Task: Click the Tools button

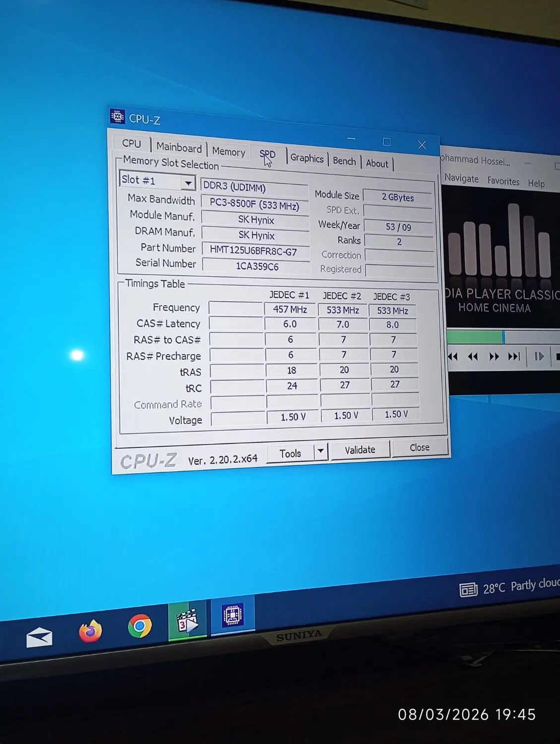Action: (290, 453)
